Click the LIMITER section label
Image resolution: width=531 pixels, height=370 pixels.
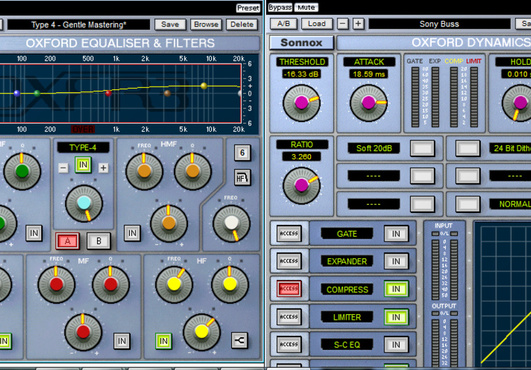click(347, 317)
